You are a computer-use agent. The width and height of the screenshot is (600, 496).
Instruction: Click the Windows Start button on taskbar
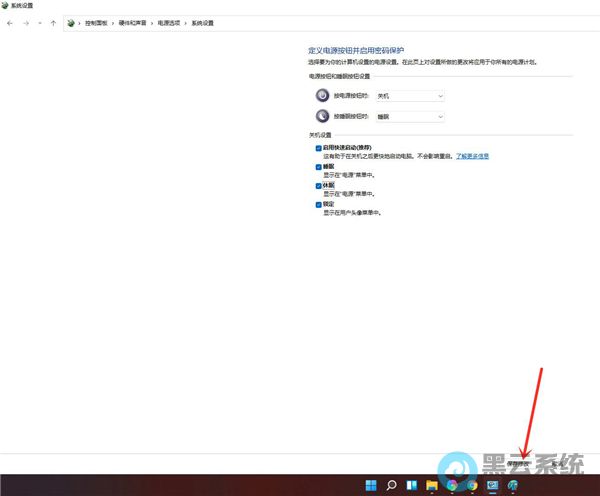click(x=371, y=486)
